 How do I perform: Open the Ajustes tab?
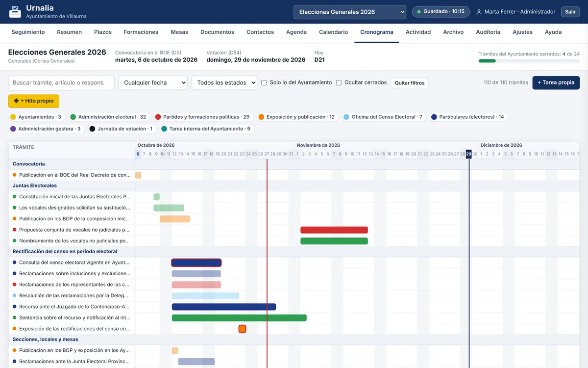(523, 32)
